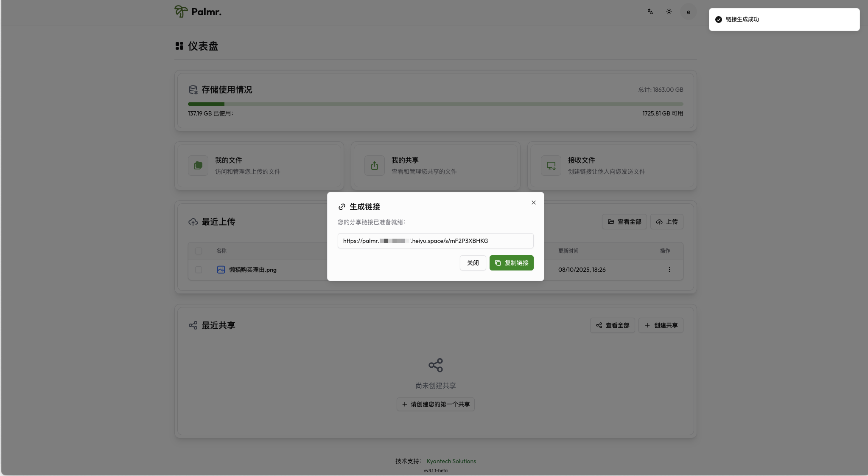Click the image icon of 懒猫购买理由.png

pos(221,270)
